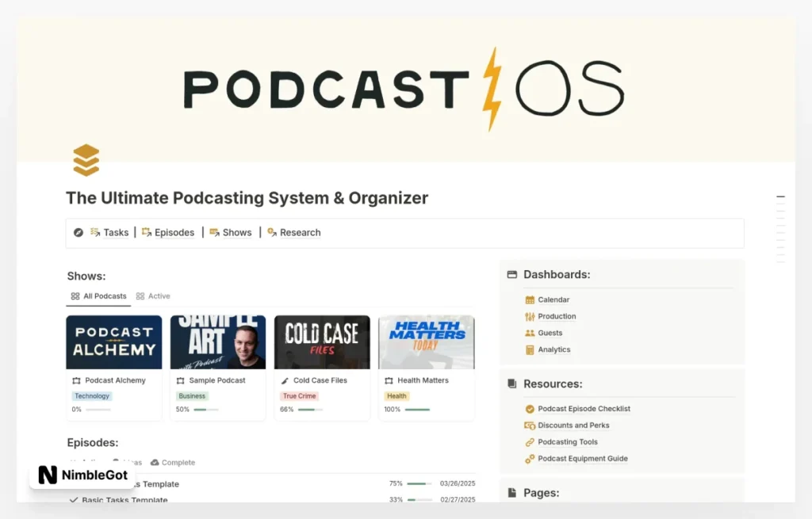
Task: Click the page title The Ultimate Podcasting System & Organizer
Action: 247,197
